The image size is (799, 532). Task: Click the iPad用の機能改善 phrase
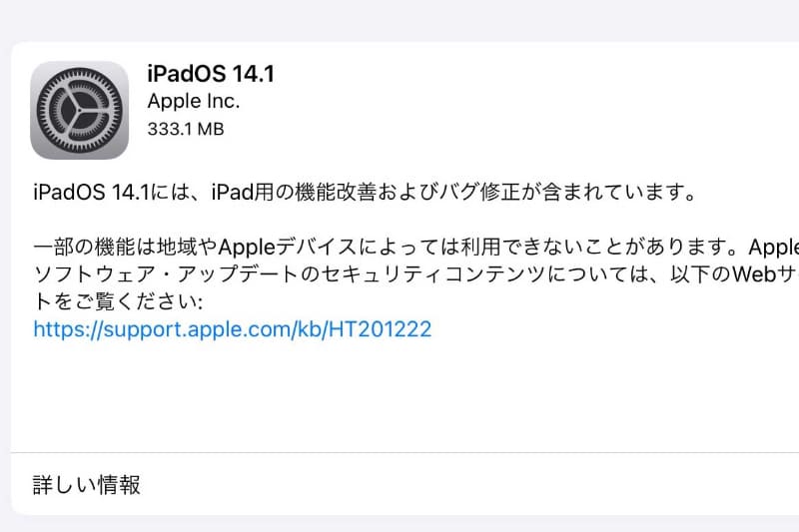pyautogui.click(x=302, y=193)
